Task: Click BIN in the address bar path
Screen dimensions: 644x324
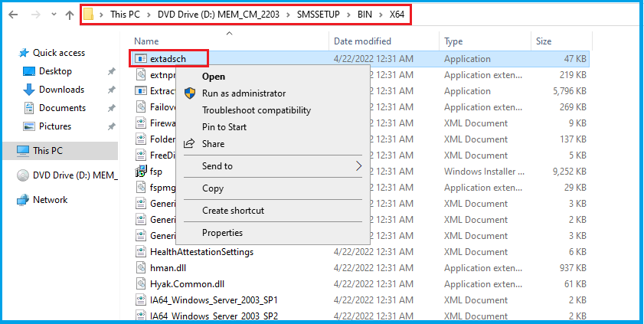Action: [364, 15]
